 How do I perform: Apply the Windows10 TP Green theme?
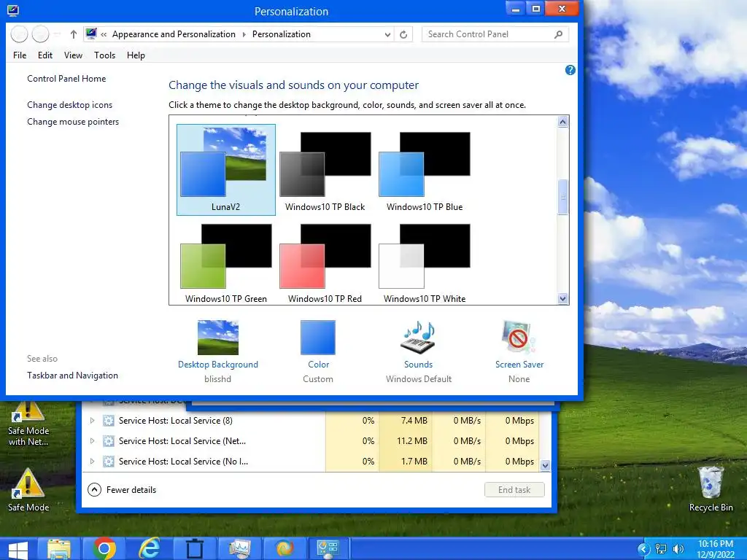pos(226,262)
